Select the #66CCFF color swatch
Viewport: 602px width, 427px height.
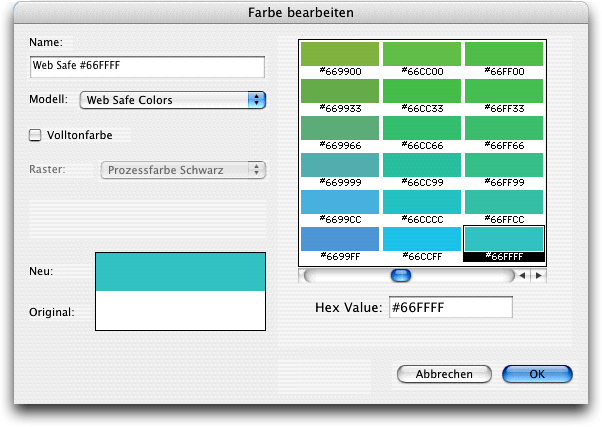pyautogui.click(x=422, y=239)
